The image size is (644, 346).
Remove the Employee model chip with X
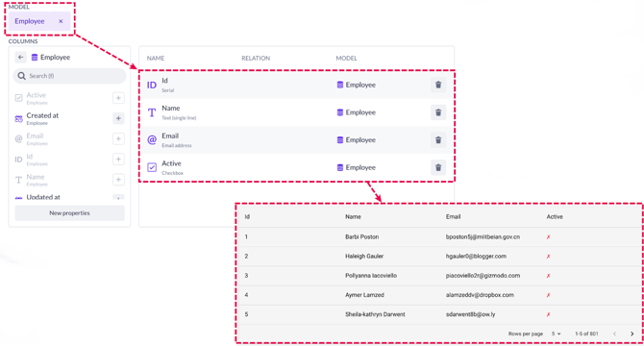(x=61, y=21)
